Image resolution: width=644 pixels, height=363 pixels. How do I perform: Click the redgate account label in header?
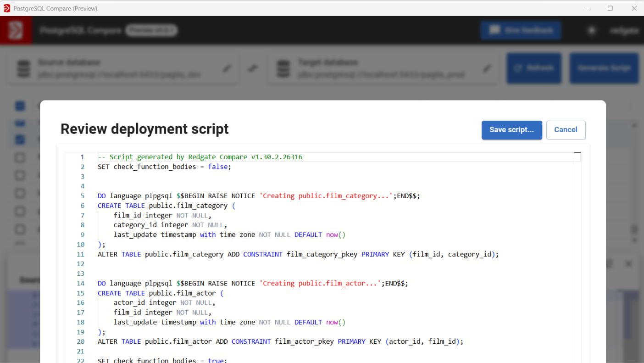(x=624, y=30)
